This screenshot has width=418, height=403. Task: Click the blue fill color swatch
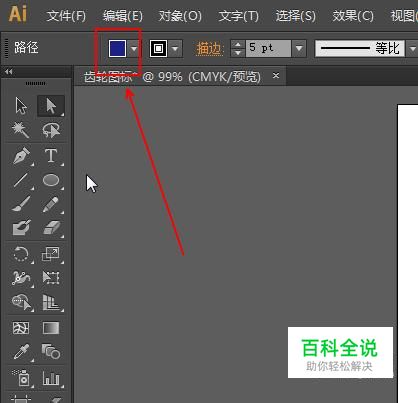pos(117,49)
